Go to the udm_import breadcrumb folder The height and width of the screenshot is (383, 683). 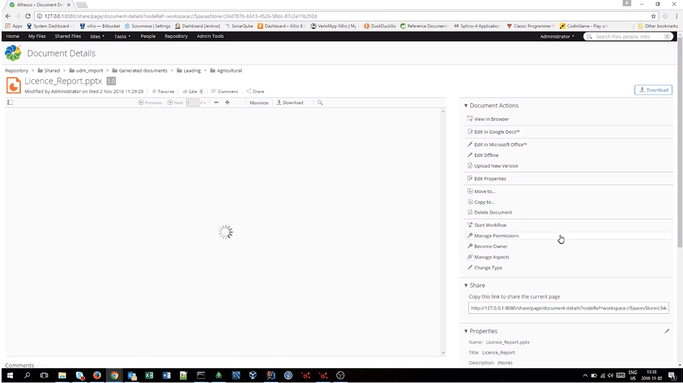86,71
